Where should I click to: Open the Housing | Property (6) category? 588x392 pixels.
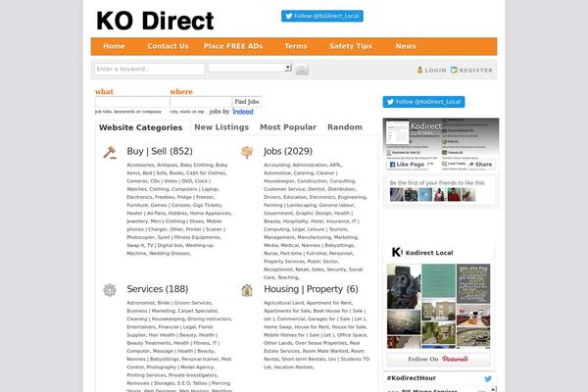tap(311, 289)
